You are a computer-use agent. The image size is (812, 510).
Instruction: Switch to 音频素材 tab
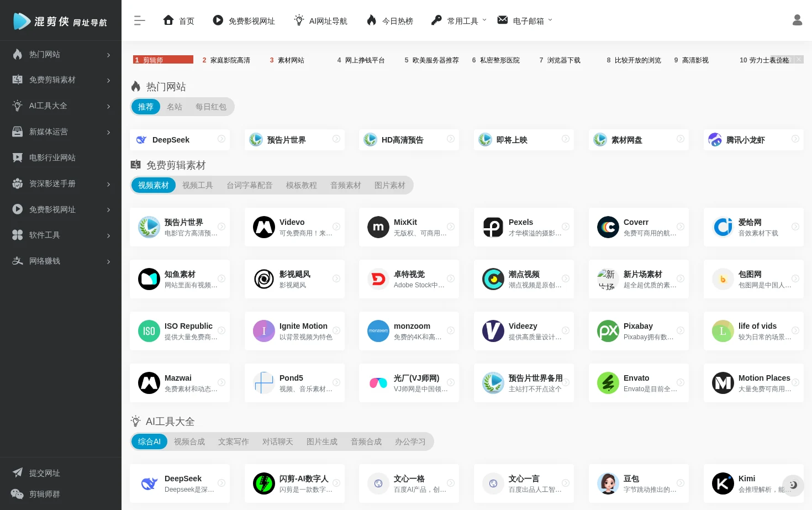pyautogui.click(x=346, y=185)
